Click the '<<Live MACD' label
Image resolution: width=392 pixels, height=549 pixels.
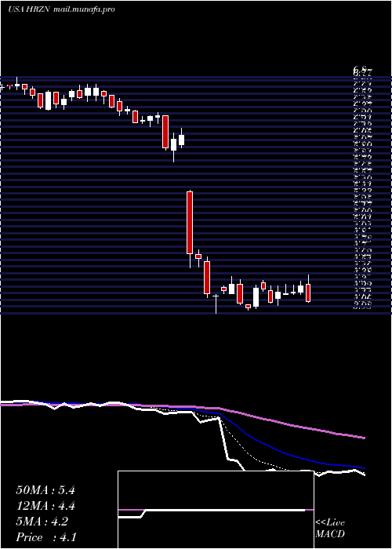point(330,529)
